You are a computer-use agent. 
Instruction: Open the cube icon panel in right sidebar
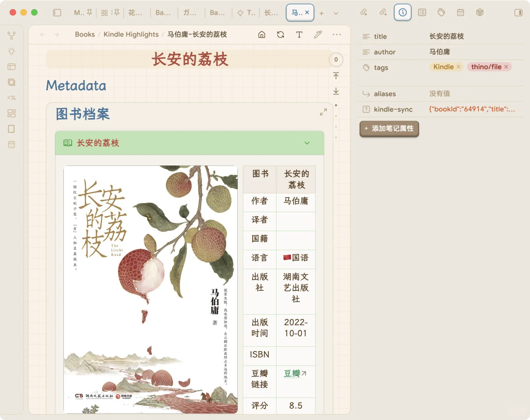tap(480, 12)
